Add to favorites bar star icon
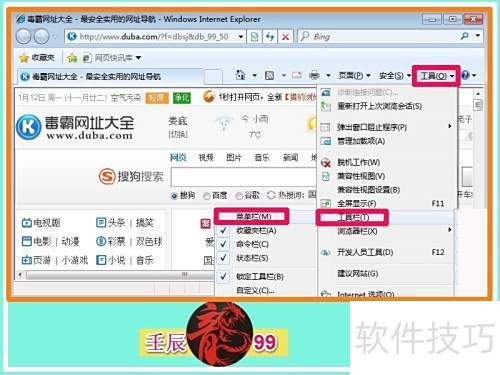 [x=72, y=58]
